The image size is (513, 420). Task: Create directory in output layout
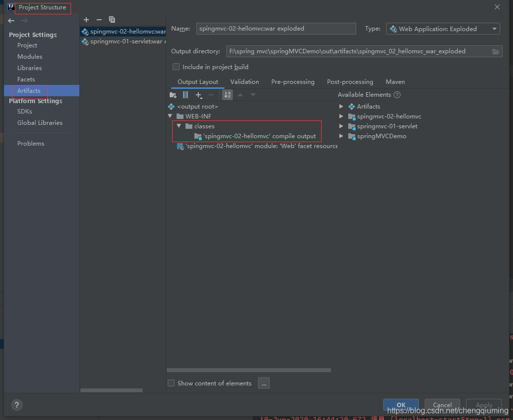point(173,95)
